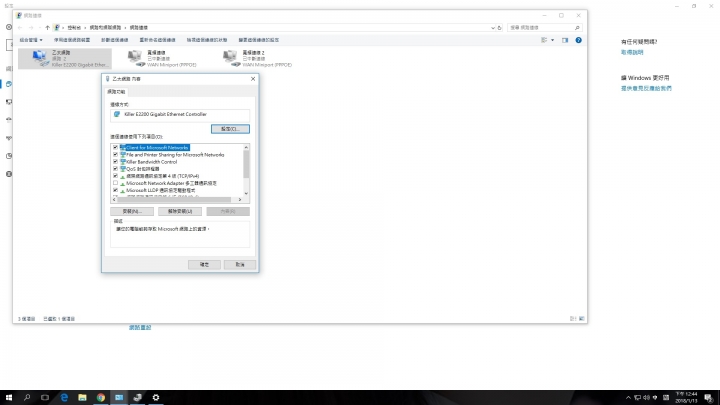This screenshot has height=405, width=720.
Task: Uncheck the TCP/IPv4 protocol checkbox
Action: [x=115, y=176]
